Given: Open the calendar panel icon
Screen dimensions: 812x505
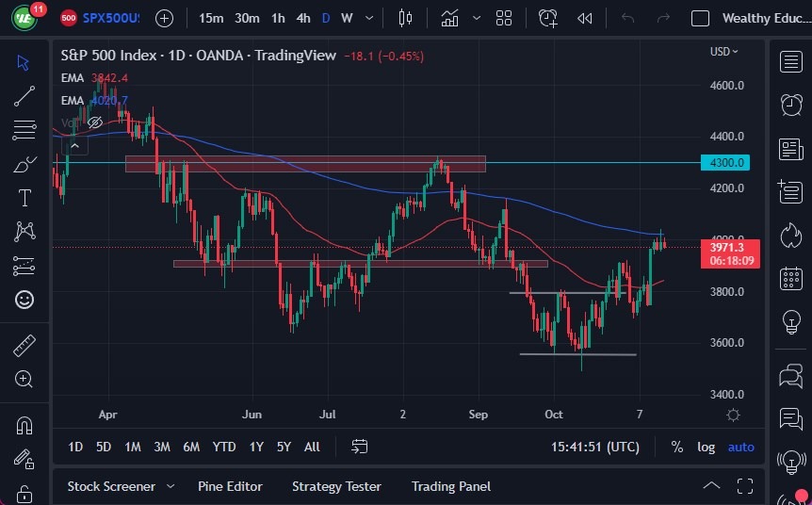Looking at the screenshot, I should tap(791, 278).
